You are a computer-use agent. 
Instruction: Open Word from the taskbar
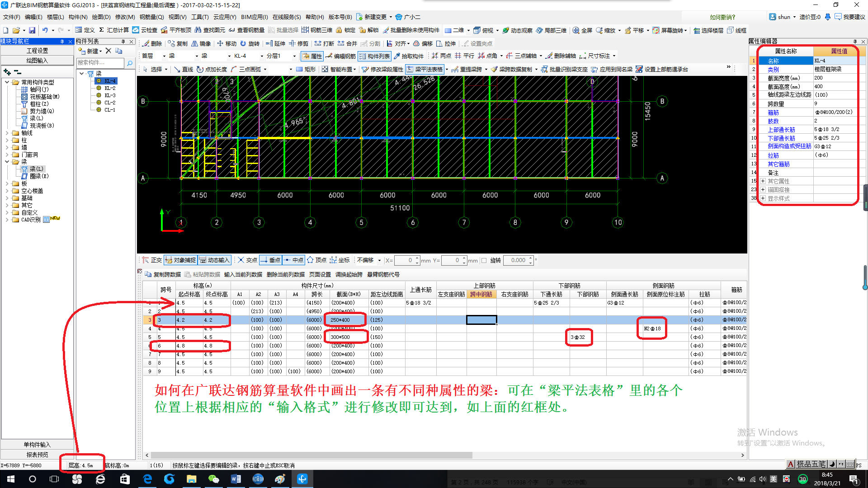click(x=236, y=479)
